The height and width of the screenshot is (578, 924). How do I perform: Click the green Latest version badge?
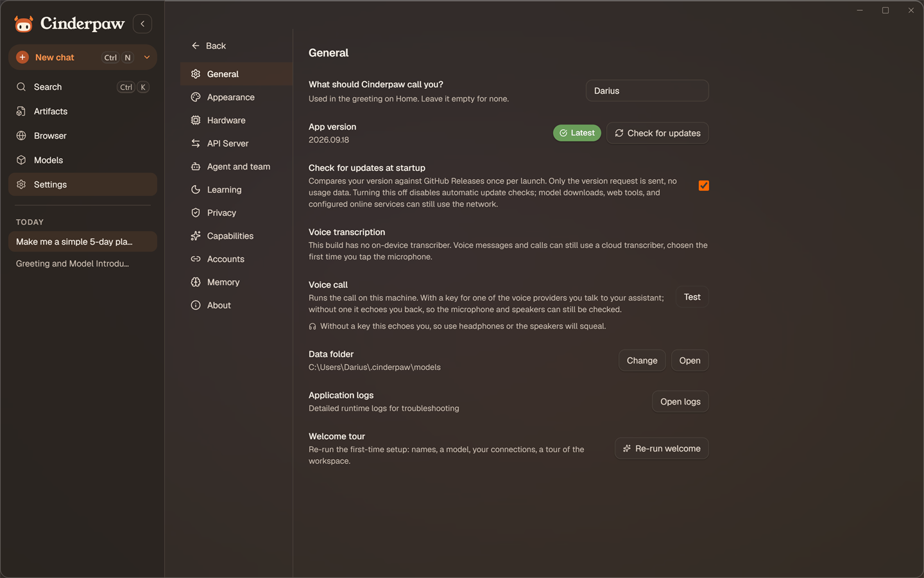point(577,133)
